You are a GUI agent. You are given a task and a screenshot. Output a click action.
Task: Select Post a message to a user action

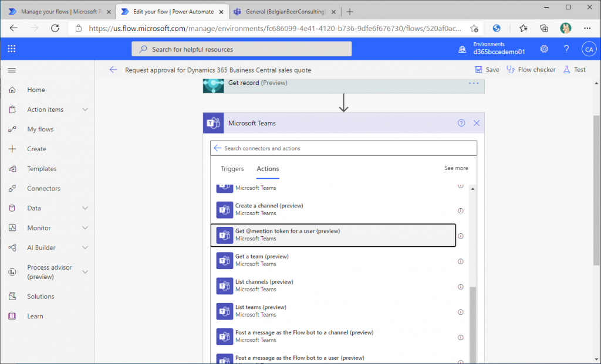(333, 358)
